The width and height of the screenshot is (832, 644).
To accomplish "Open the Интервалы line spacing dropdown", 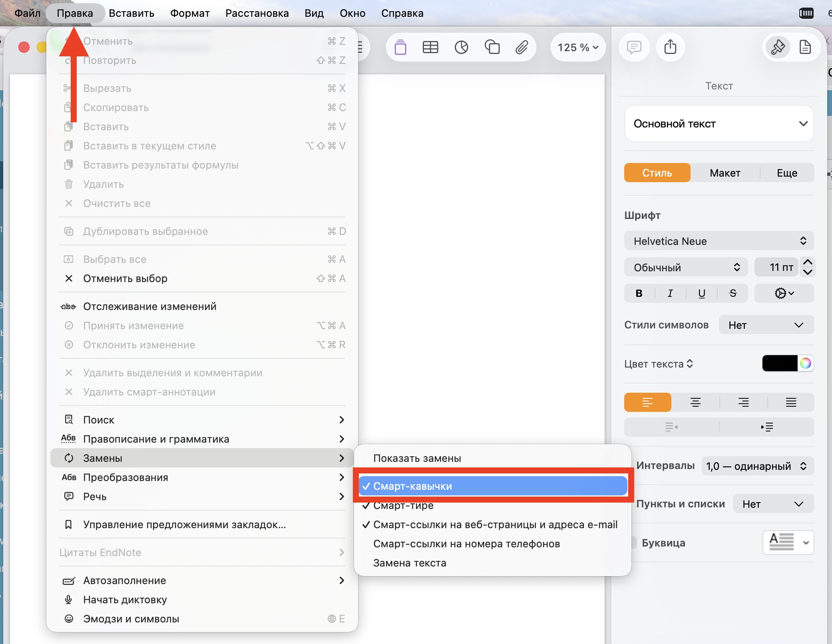I will [757, 466].
